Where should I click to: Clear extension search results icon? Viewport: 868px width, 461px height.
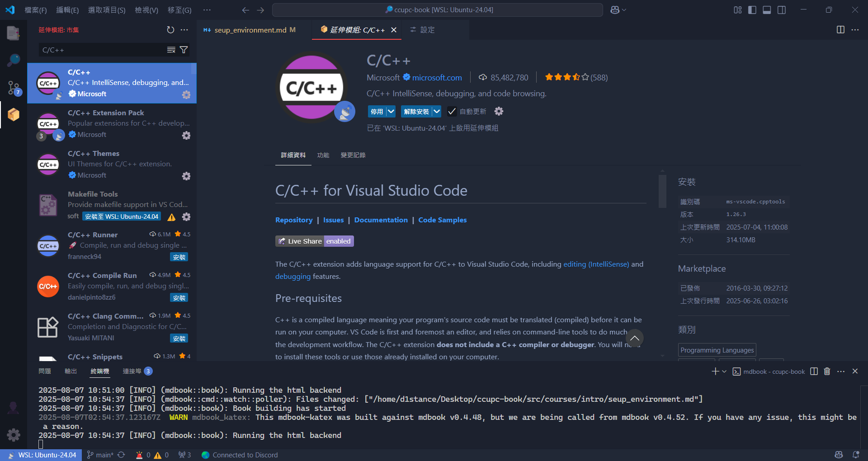click(171, 50)
